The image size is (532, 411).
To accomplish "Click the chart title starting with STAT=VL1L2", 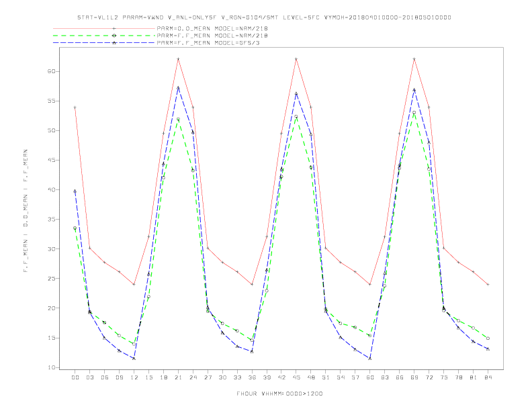I will click(264, 17).
